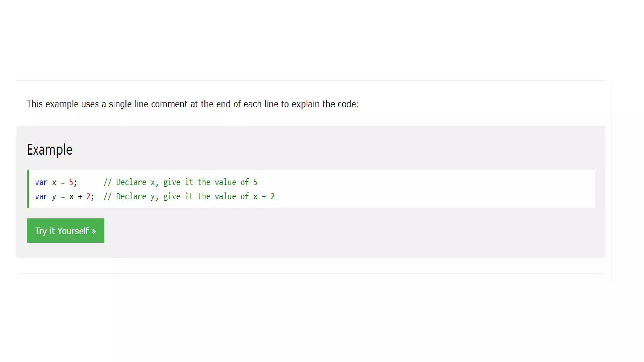Click the blue var keyword declaring y
Screen dimensions: 644x362
tap(41, 196)
